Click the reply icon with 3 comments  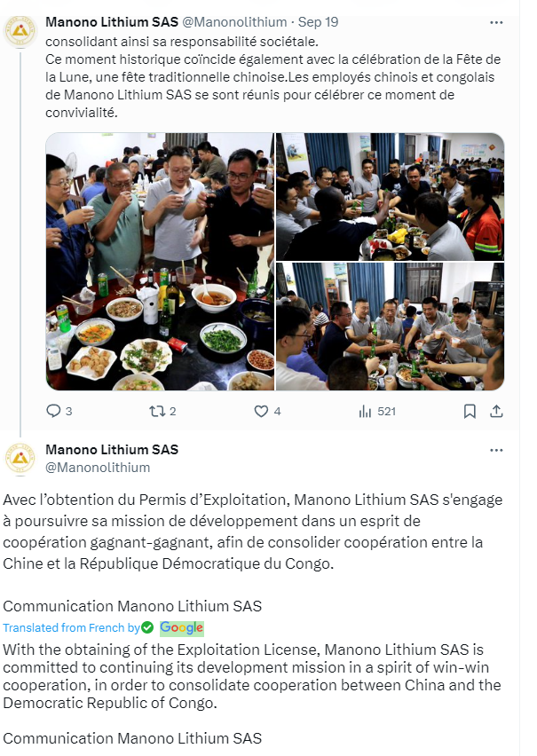(x=53, y=411)
